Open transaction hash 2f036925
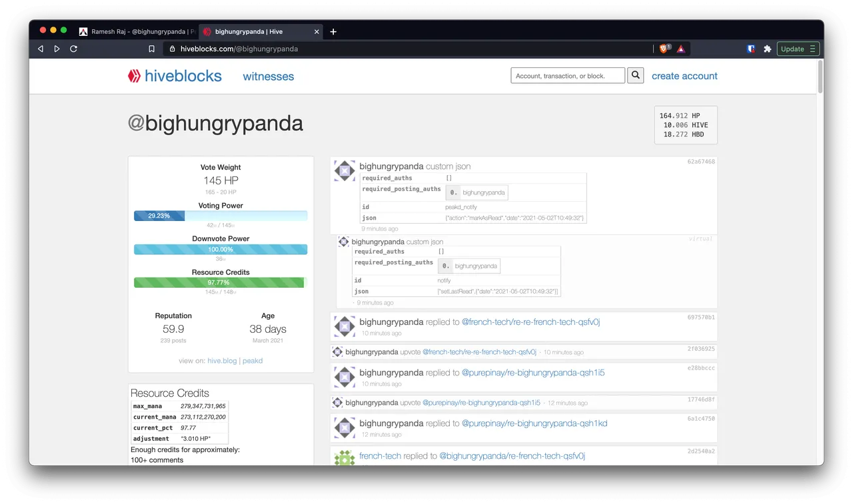 tap(701, 349)
